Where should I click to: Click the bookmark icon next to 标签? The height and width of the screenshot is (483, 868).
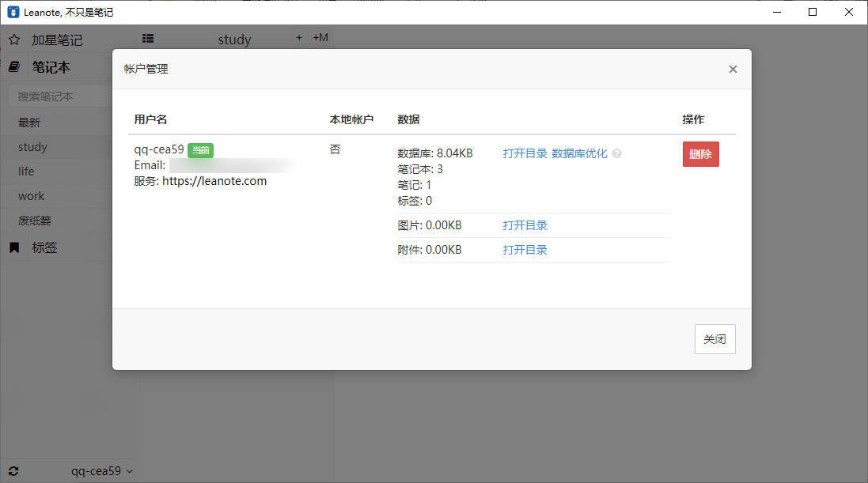click(x=14, y=247)
